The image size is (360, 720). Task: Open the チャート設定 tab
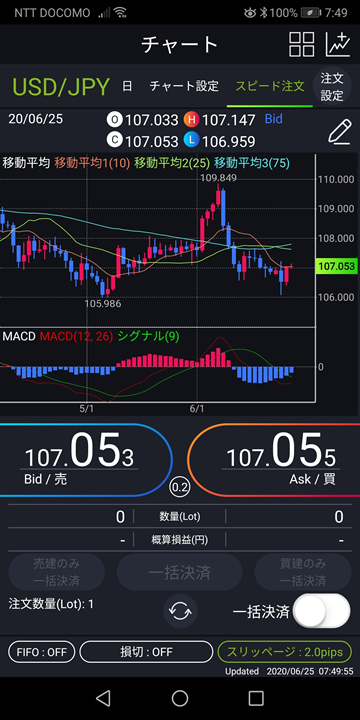coord(184,86)
